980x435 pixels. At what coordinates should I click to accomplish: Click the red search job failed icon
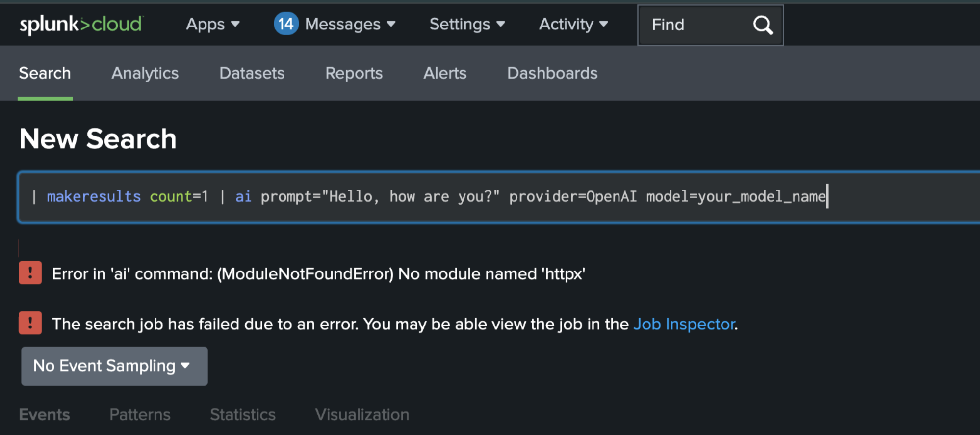30,323
